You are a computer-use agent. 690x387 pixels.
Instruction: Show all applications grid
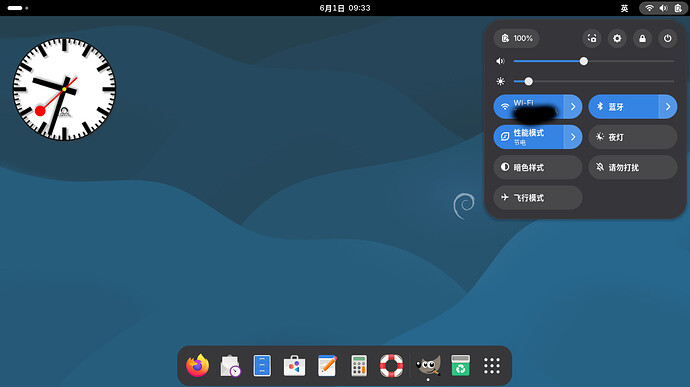tap(492, 365)
